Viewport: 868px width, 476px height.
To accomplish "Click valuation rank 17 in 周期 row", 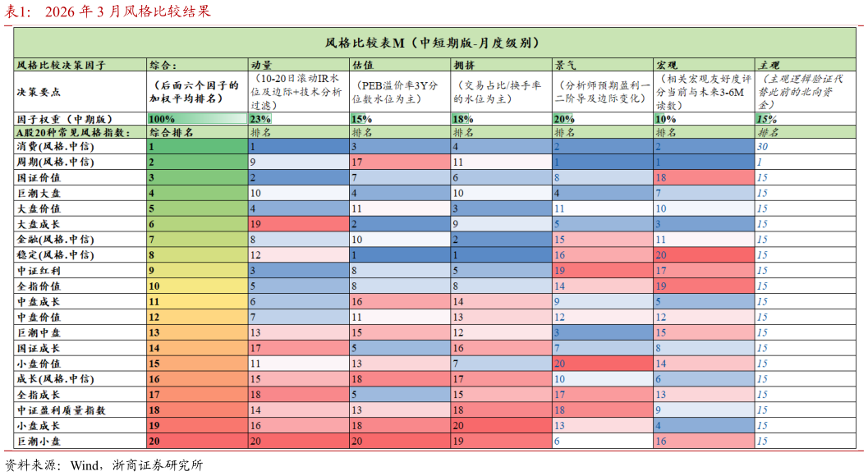I will (x=400, y=162).
